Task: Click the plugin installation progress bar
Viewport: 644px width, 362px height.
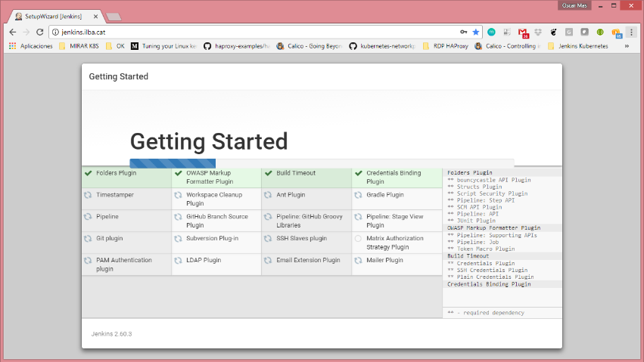Action: (x=322, y=163)
